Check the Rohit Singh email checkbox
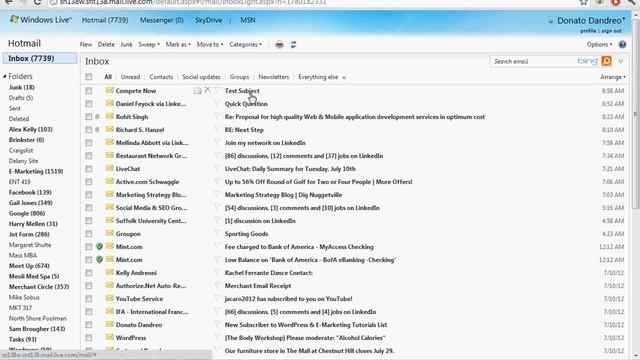Image resolution: width=640 pixels, height=360 pixels. coord(89,117)
